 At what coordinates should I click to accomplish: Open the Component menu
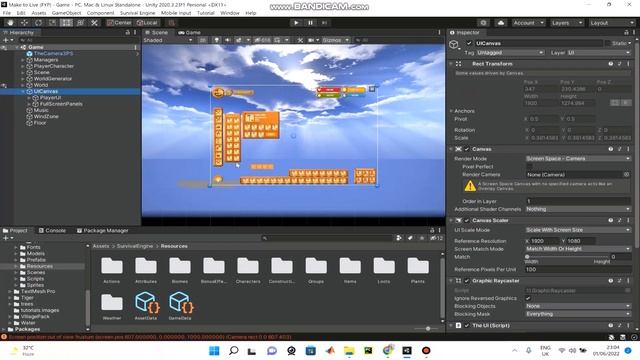(100, 13)
